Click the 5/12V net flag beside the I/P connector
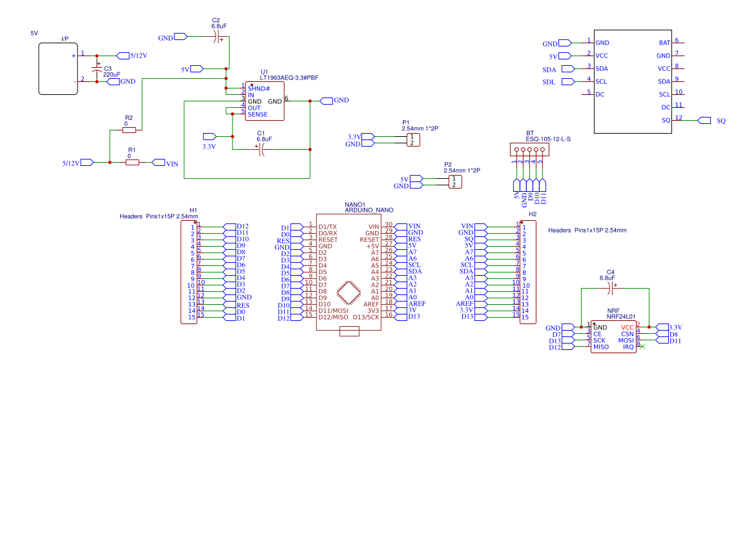The height and width of the screenshot is (534, 756). [123, 56]
